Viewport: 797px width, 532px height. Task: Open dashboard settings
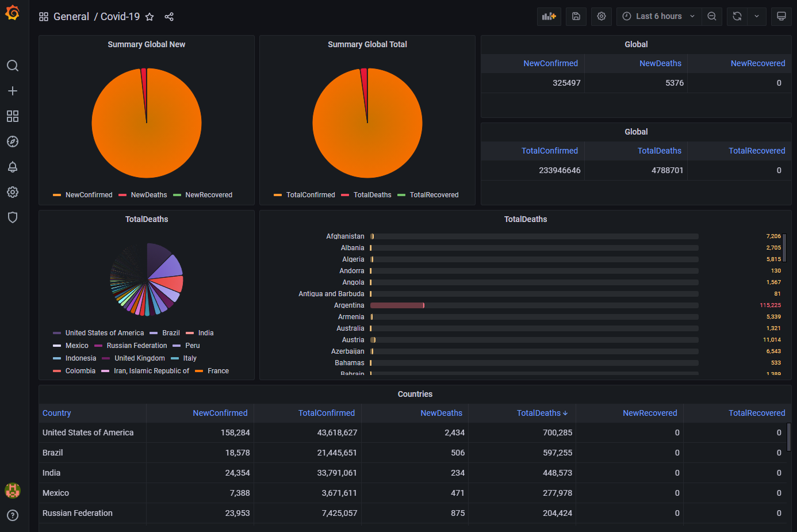point(601,16)
